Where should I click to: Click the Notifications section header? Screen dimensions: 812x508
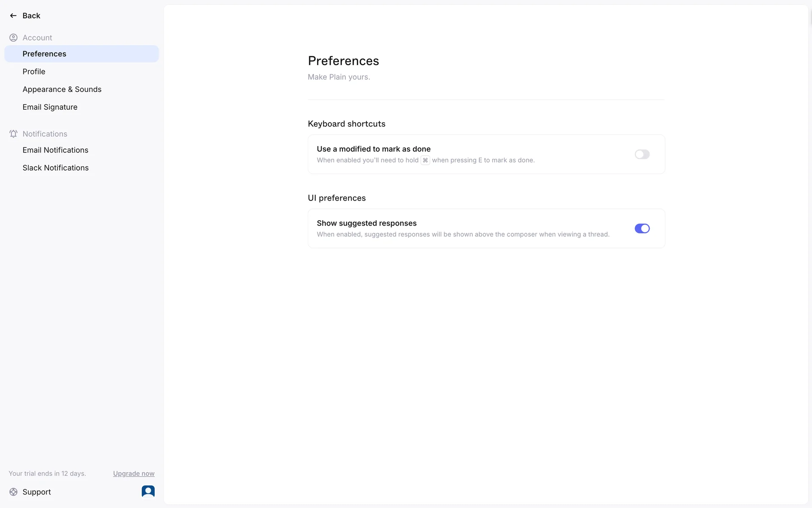pyautogui.click(x=45, y=134)
